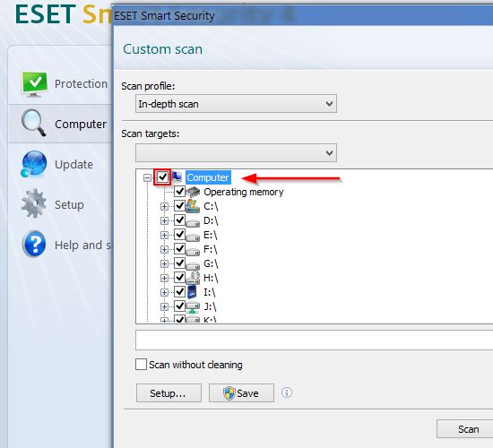Click the D:\ drive icon
The image size is (493, 448).
point(193,222)
